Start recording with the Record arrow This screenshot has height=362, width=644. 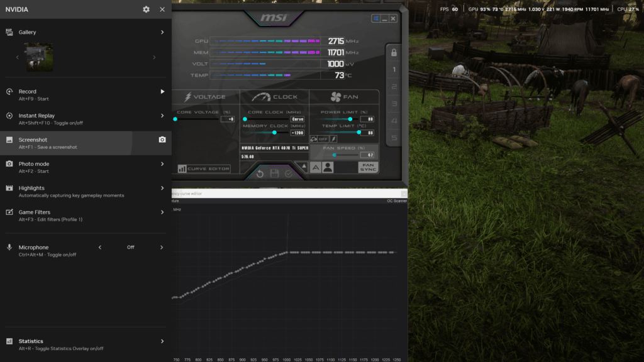point(162,92)
